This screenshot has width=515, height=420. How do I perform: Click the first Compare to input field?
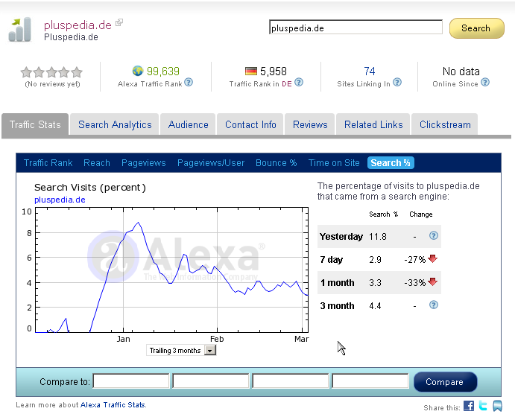131,381
